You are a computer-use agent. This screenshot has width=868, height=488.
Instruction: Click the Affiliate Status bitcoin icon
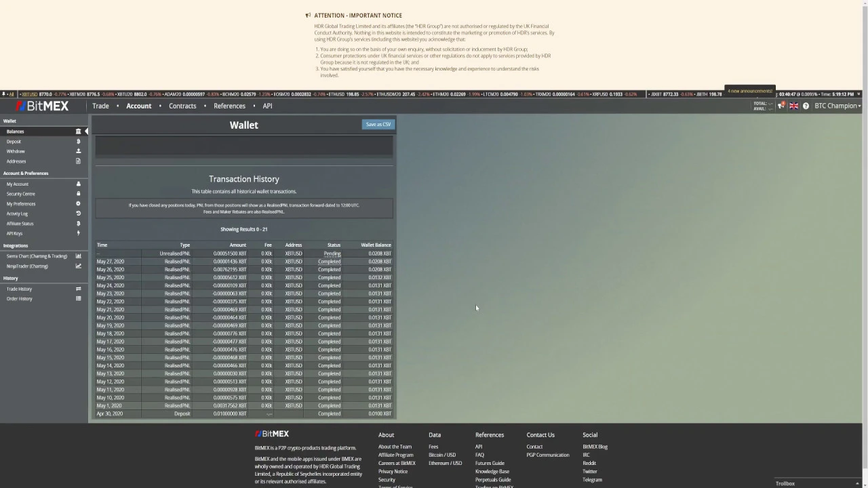[78, 224]
